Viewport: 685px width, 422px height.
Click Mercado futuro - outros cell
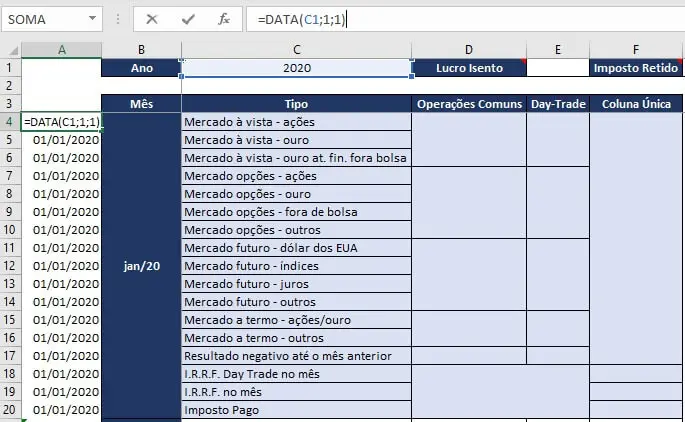coord(297,302)
